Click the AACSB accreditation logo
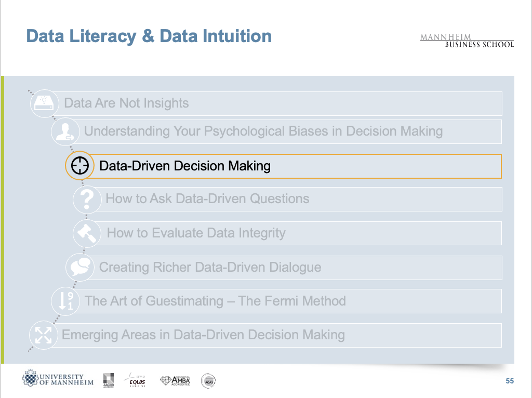This screenshot has width=532, height=398. [108, 380]
